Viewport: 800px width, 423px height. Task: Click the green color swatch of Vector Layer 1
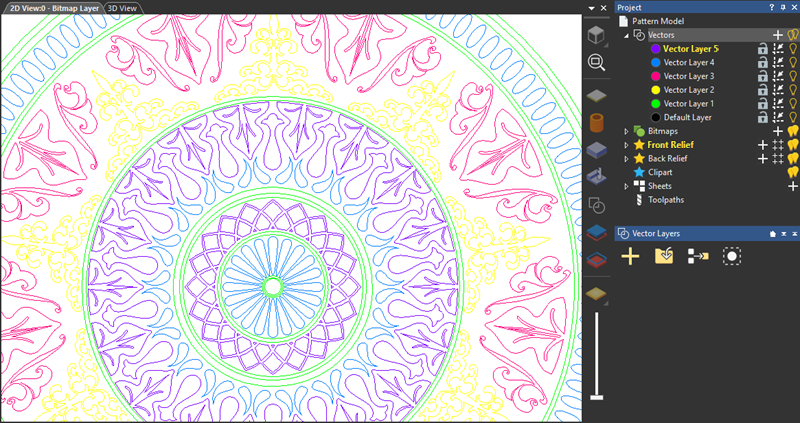[656, 104]
